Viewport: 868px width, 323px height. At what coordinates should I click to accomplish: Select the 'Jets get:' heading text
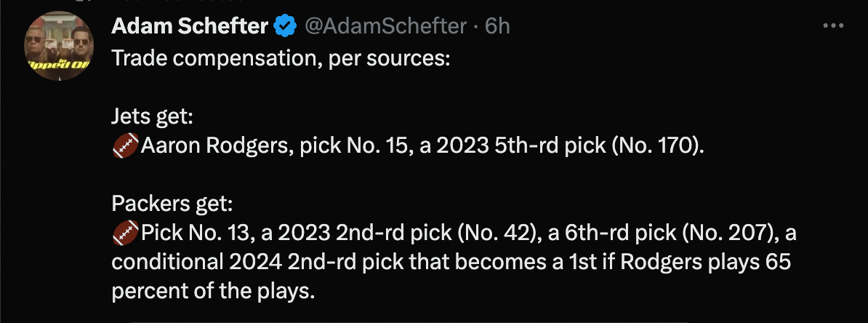coord(152,117)
